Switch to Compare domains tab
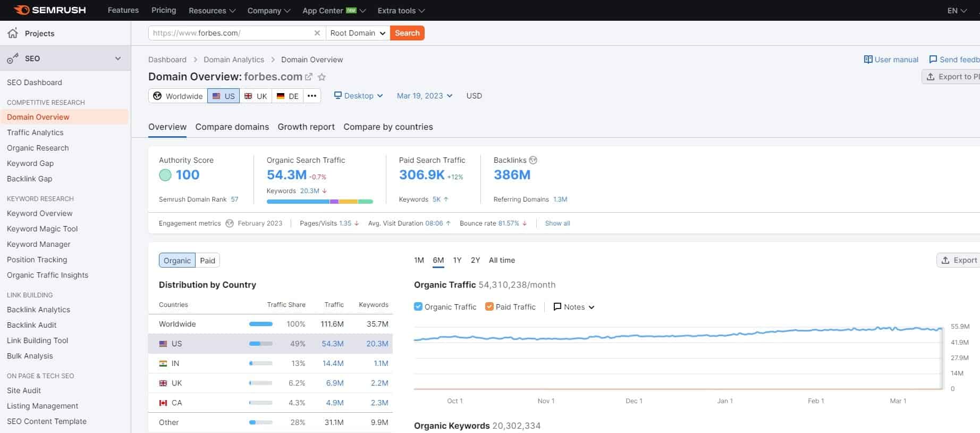The image size is (980, 433). coord(232,127)
